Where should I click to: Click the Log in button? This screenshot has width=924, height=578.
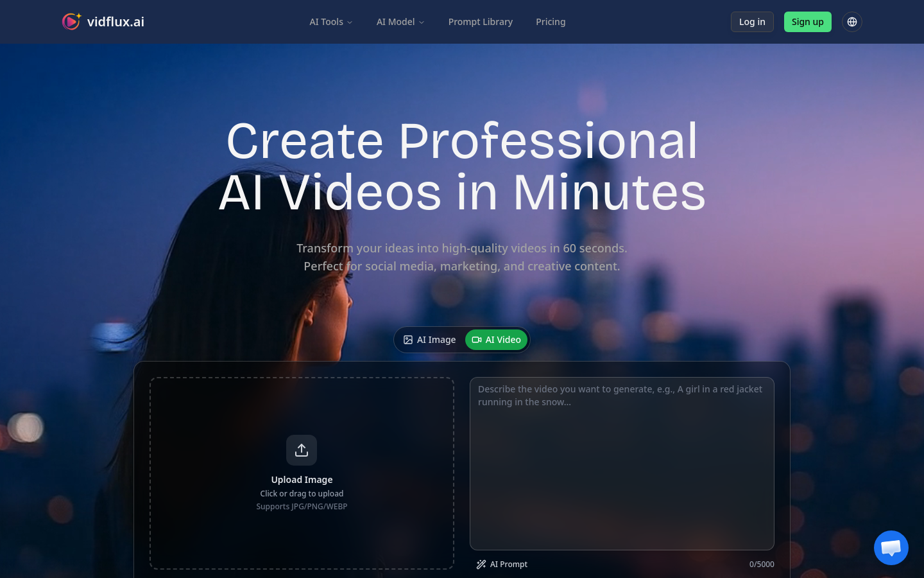[752, 22]
